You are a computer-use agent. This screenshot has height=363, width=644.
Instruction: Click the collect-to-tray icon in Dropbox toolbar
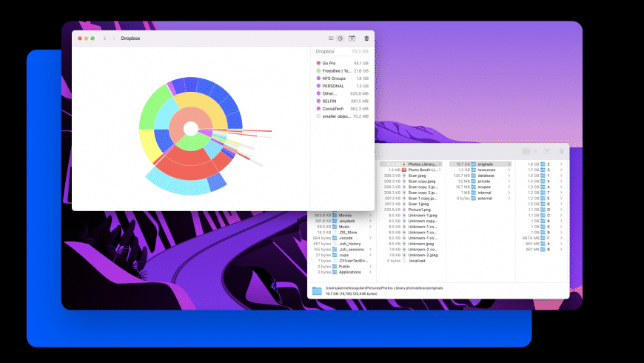(352, 38)
